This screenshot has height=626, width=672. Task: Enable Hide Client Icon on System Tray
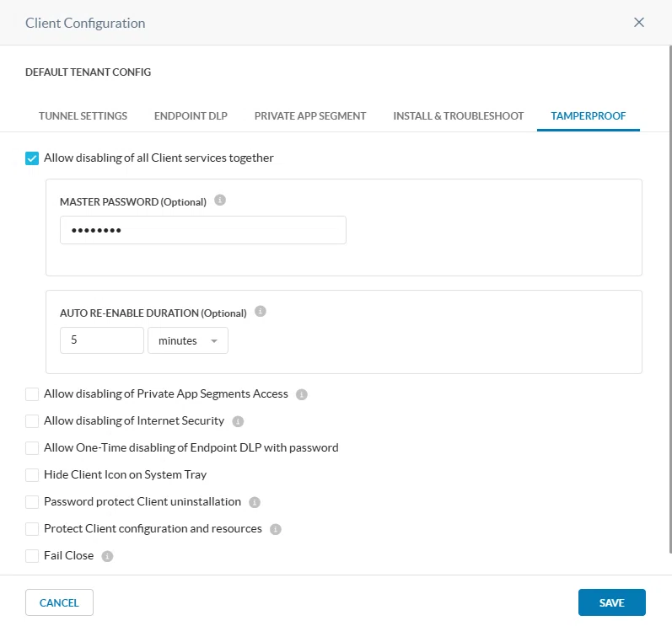click(x=32, y=475)
